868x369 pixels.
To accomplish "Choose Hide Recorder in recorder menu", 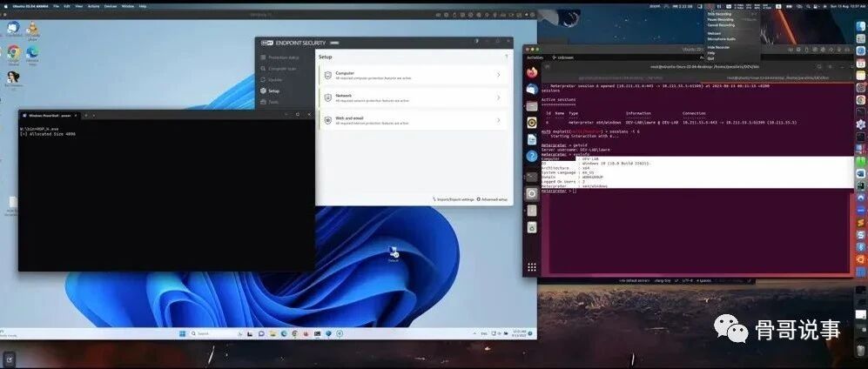I will point(718,47).
